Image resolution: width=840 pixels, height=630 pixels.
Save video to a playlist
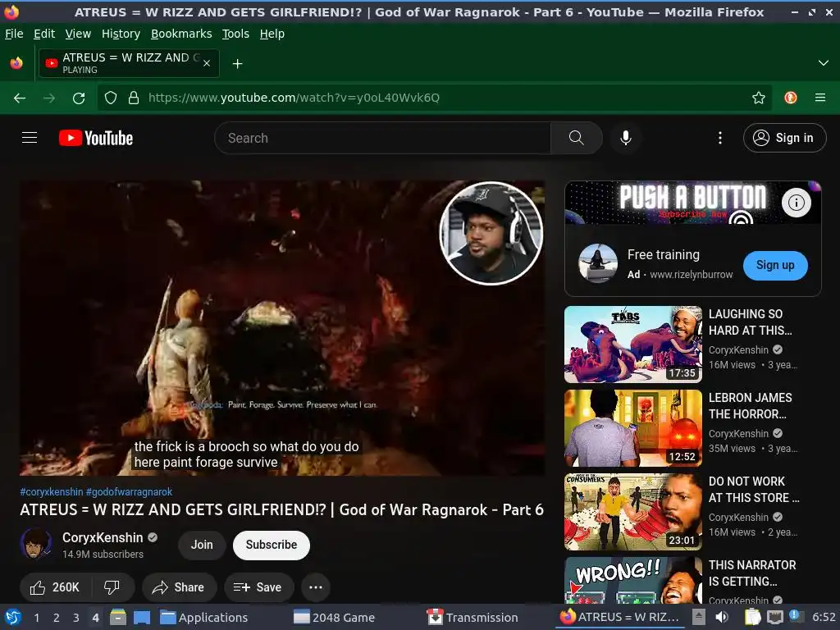258,587
